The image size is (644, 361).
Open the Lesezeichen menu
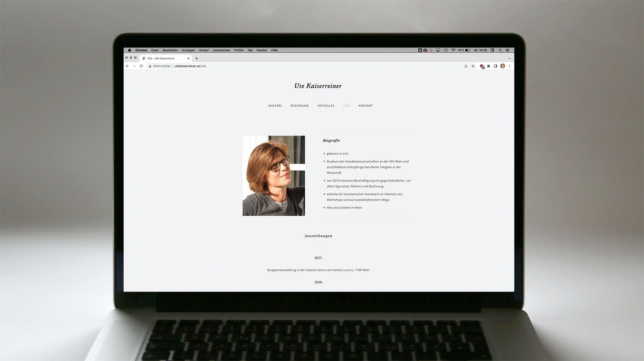[222, 50]
